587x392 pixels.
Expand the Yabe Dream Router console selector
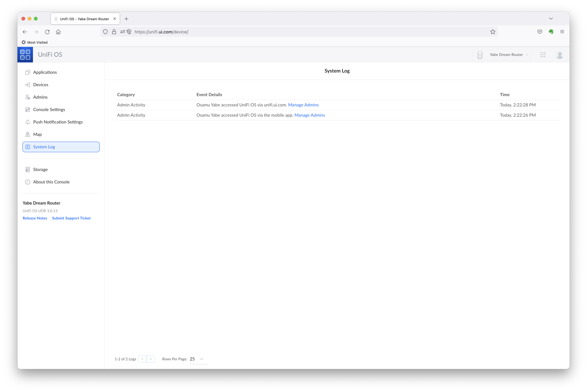pos(501,55)
